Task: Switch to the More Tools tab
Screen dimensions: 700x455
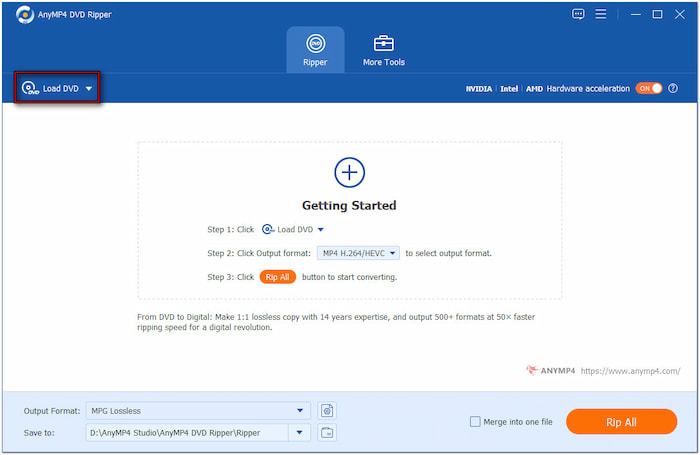Action: pos(383,50)
